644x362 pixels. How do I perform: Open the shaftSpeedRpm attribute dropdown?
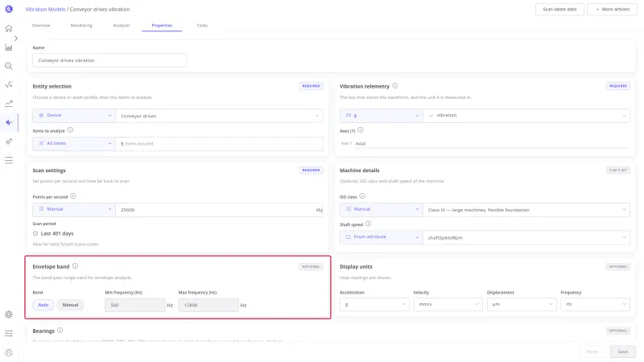[526, 237]
